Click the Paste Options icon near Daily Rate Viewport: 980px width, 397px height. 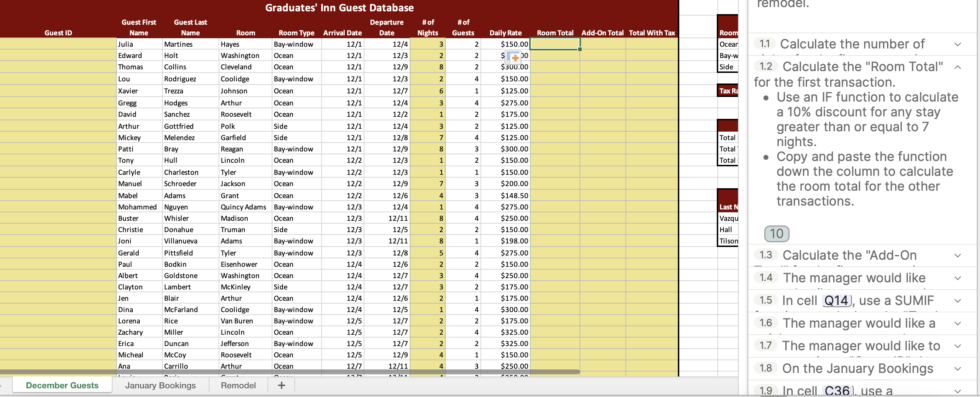click(513, 57)
